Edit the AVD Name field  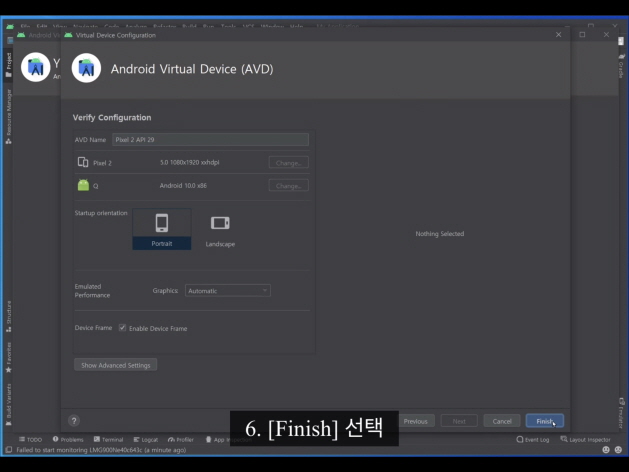210,140
